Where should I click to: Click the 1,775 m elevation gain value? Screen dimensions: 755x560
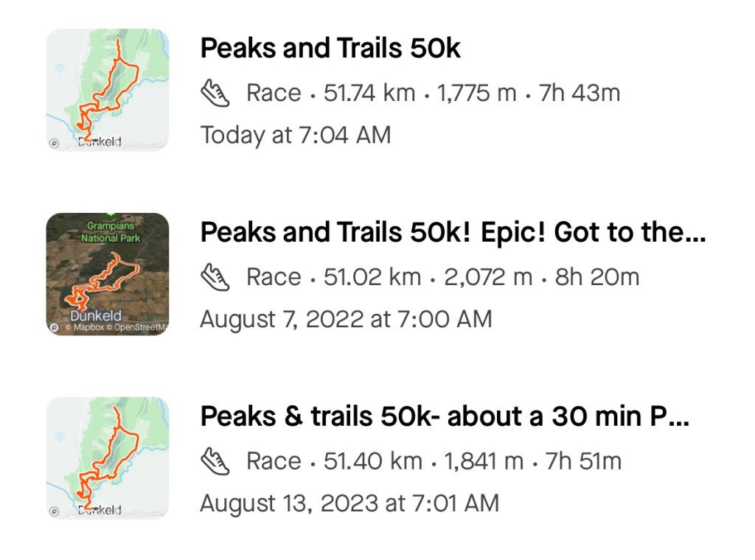476,94
